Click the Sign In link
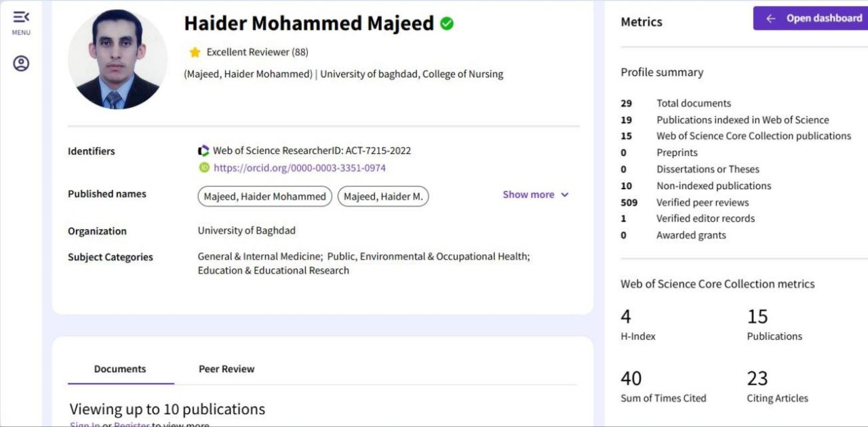The height and width of the screenshot is (427, 868). [x=85, y=424]
